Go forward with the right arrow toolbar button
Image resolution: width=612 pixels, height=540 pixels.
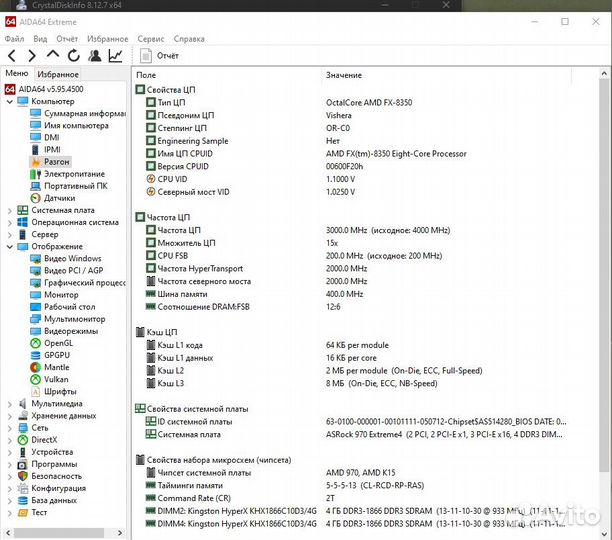(32, 56)
